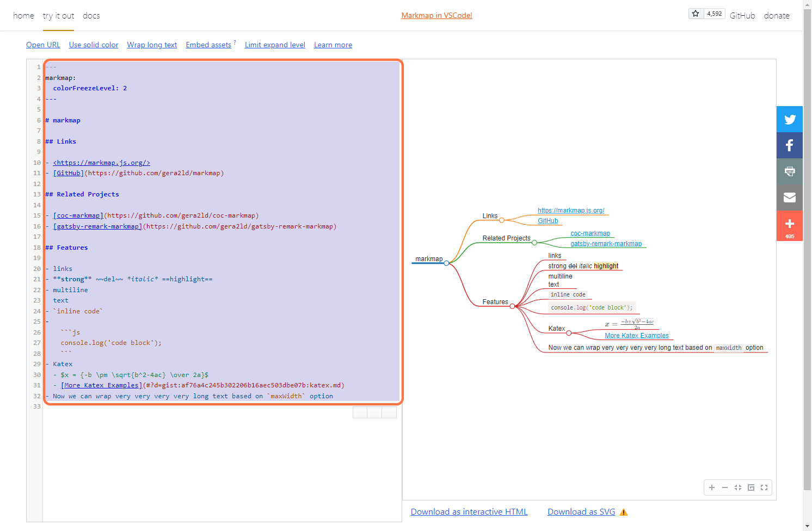Open the try it out page

58,16
